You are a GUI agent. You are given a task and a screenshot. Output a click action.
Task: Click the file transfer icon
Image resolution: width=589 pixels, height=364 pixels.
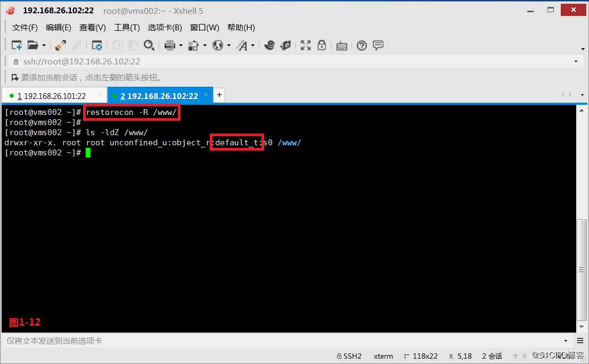pos(193,45)
